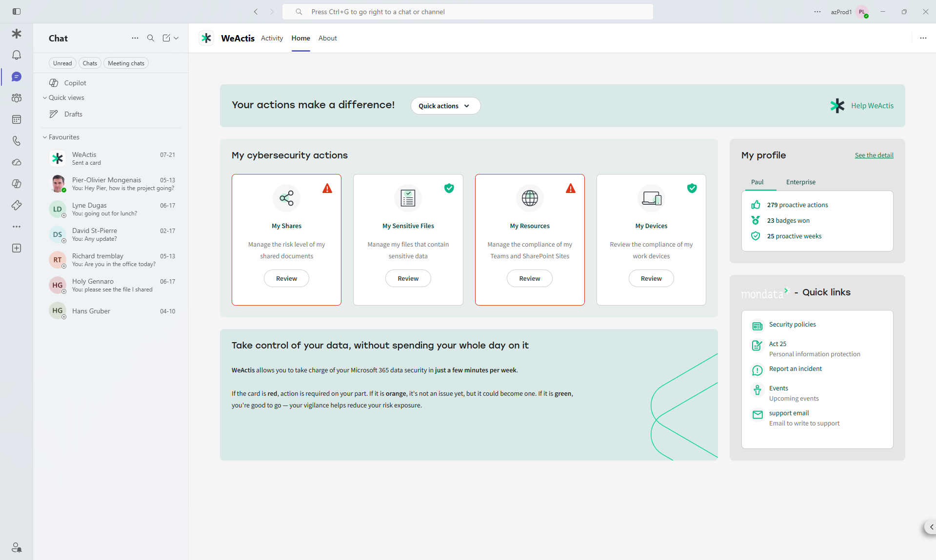Filter chats by Unread
Image resolution: width=936 pixels, height=560 pixels.
pos(62,63)
